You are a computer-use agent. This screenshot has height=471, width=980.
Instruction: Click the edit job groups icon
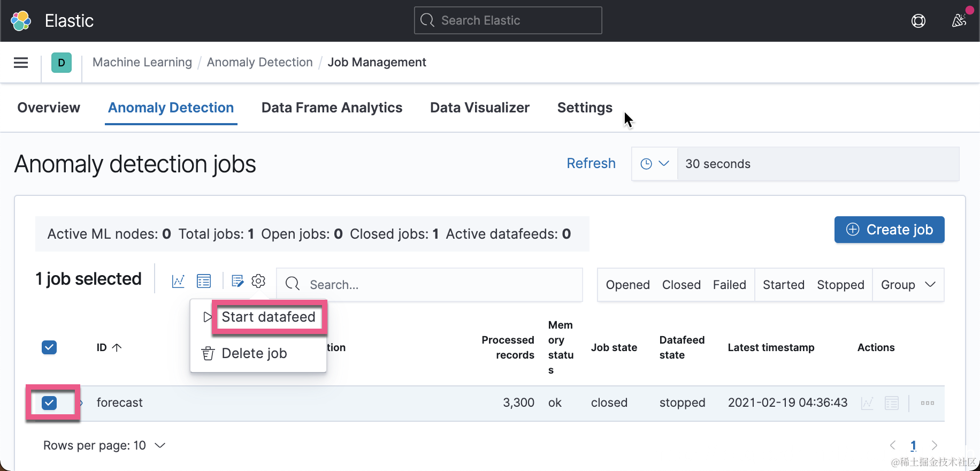click(238, 281)
